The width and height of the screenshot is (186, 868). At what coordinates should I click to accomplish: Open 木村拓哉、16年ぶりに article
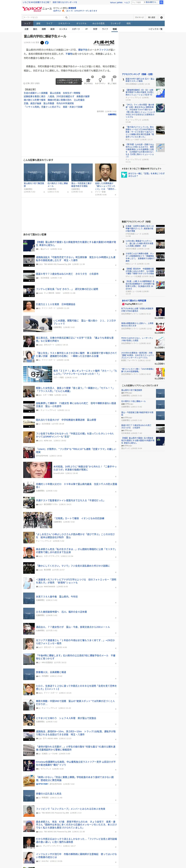pos(85,468)
